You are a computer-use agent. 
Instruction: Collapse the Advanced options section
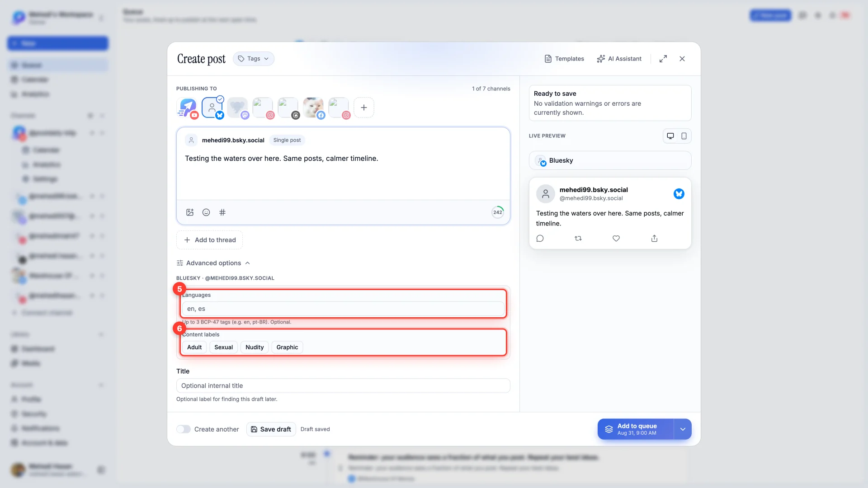click(x=213, y=263)
